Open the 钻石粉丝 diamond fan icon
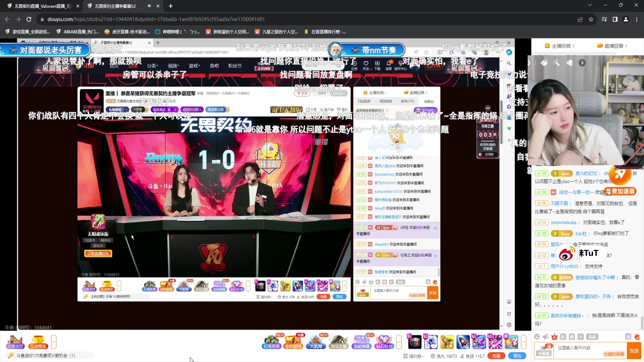 click(x=384, y=342)
